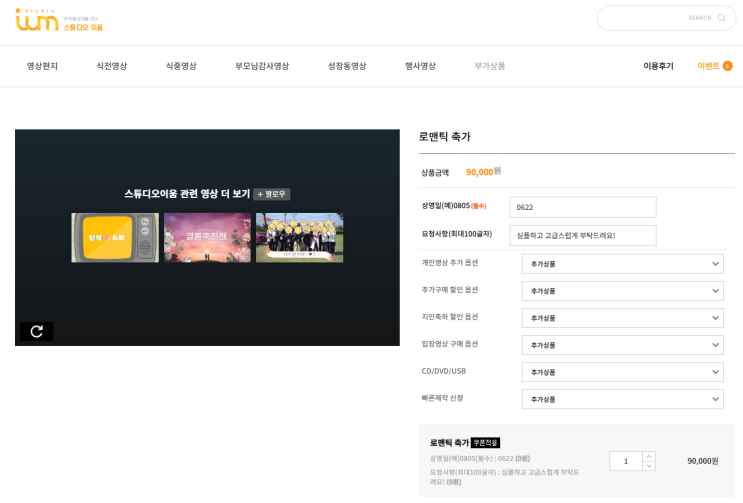
Task: Expand the 추가구매 할인 옵션 dropdown
Action: coord(623,291)
